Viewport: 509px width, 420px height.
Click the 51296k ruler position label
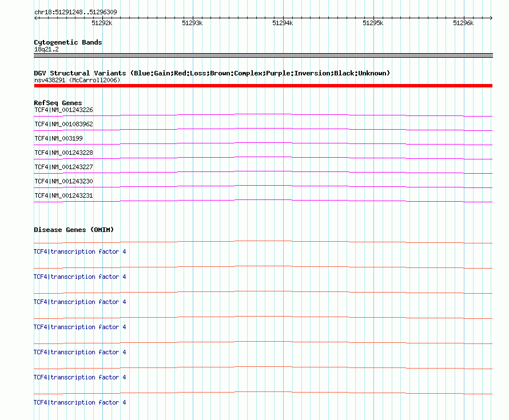tap(463, 23)
